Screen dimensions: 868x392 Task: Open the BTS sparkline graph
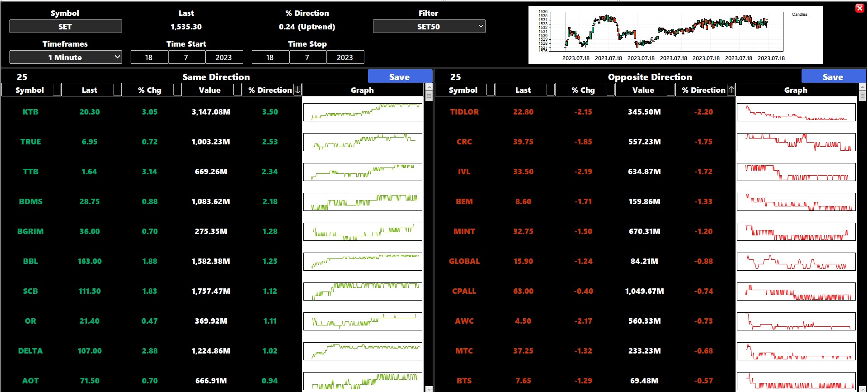(796, 381)
